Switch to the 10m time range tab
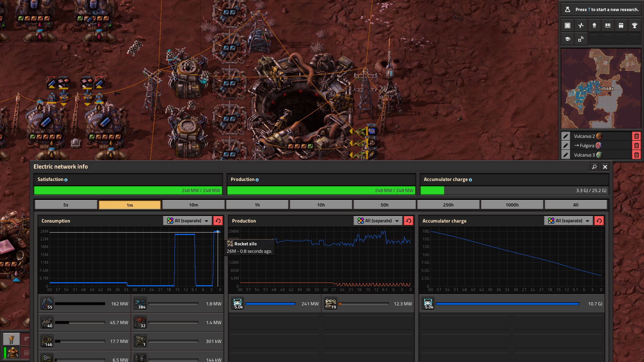Screen dimensions: 644x362 click(193, 205)
